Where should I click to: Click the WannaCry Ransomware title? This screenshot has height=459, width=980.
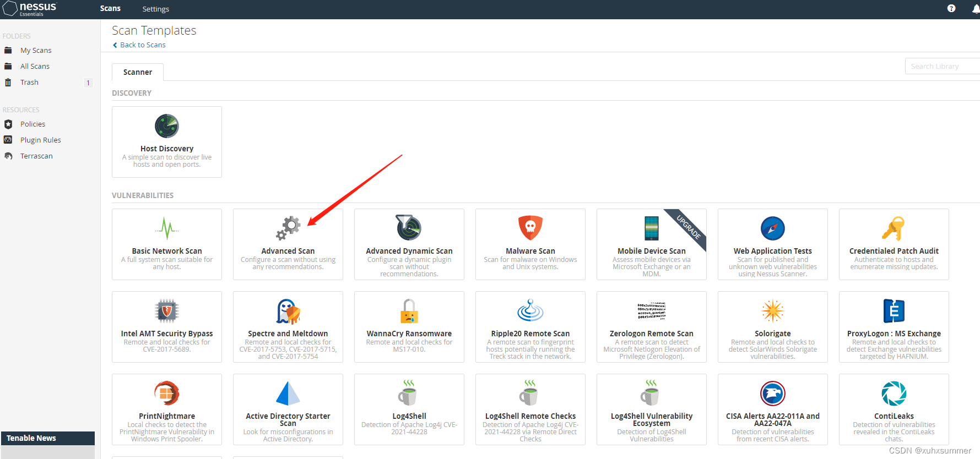pos(409,334)
